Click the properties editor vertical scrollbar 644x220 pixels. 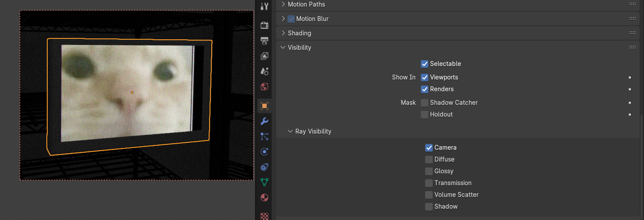(642, 166)
